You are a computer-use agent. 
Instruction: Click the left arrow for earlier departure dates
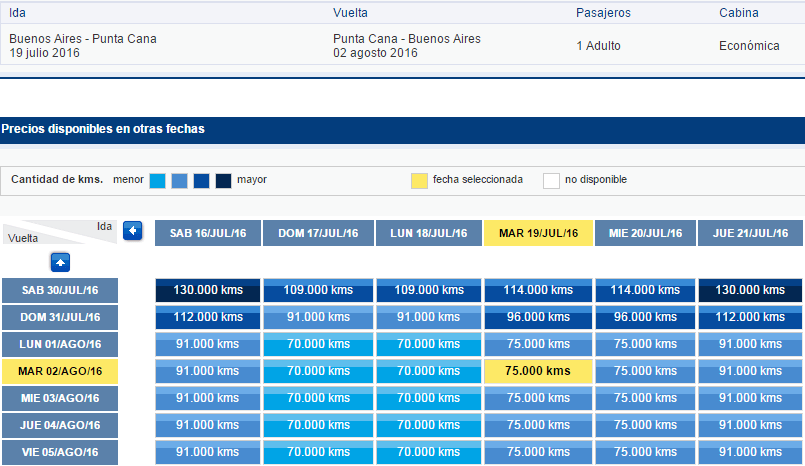click(132, 231)
